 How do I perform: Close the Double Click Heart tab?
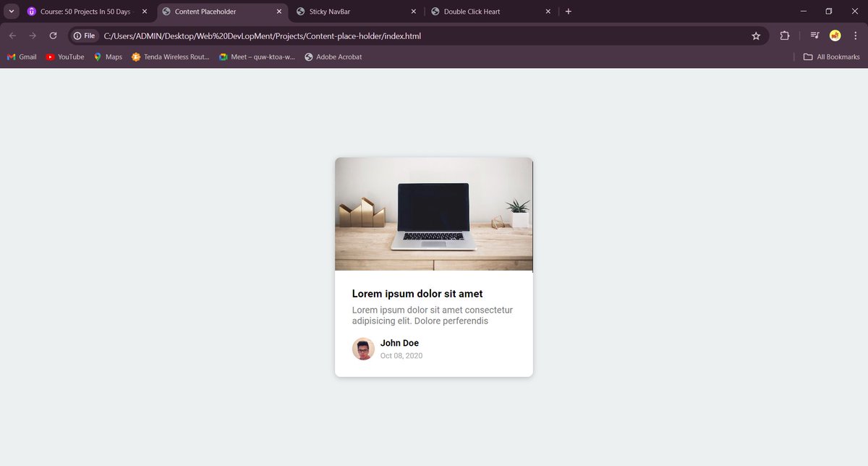click(548, 12)
